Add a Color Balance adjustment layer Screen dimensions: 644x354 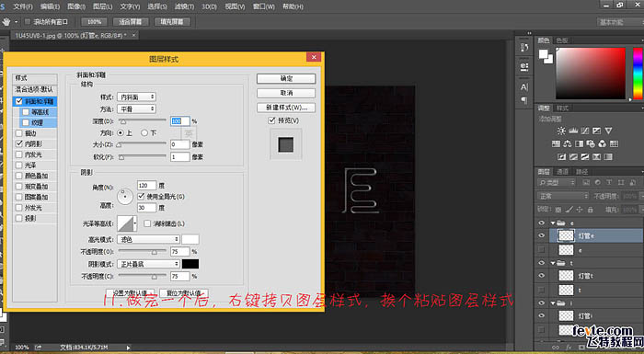(x=568, y=143)
